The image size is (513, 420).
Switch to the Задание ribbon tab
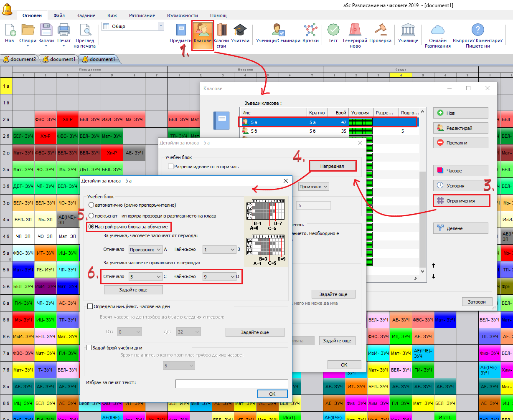point(86,15)
